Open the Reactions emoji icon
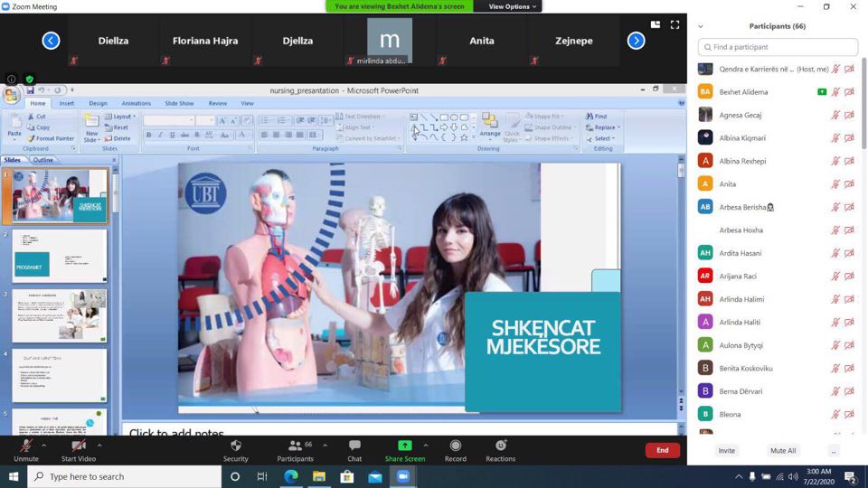The width and height of the screenshot is (868, 488). point(500,446)
